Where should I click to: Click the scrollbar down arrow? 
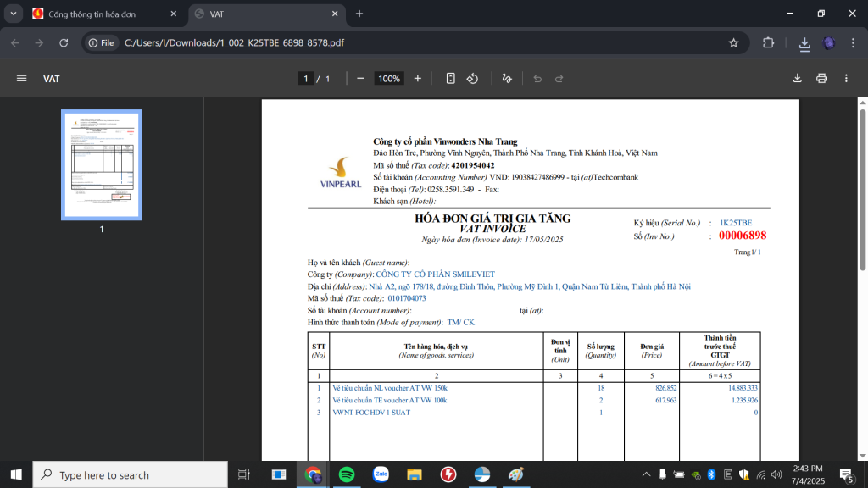[x=862, y=456]
